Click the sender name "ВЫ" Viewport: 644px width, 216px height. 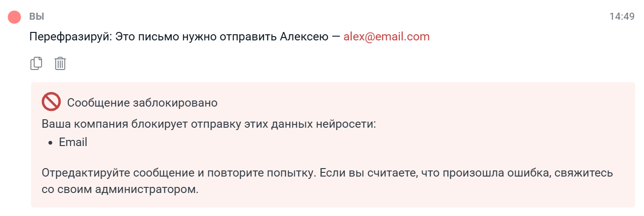pos(37,17)
